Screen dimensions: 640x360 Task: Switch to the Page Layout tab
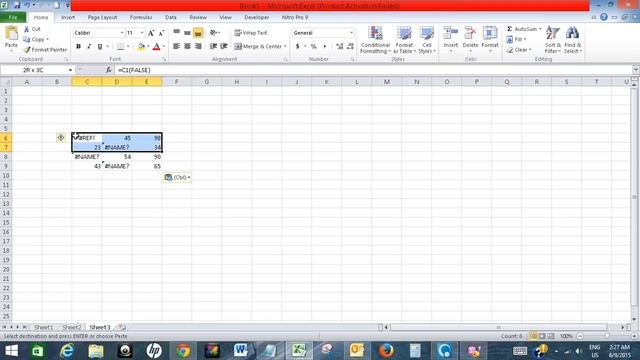click(102, 18)
